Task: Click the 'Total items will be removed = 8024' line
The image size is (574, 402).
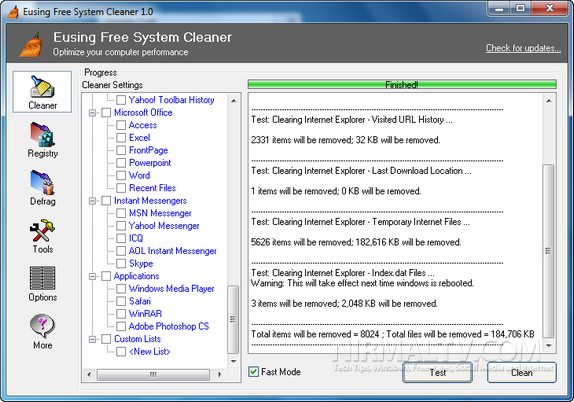Action: tap(392, 334)
